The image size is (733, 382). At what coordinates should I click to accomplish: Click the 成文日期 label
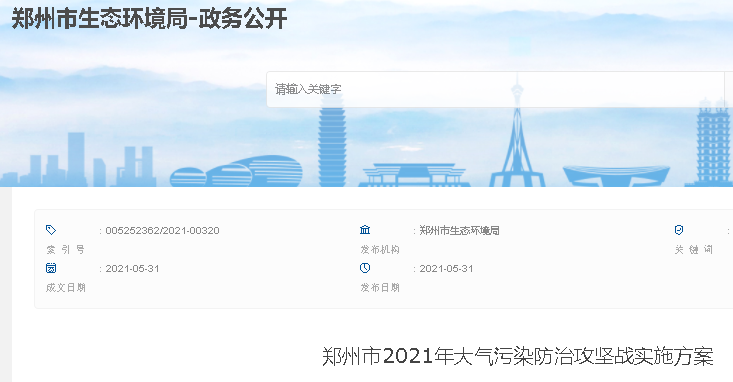65,288
